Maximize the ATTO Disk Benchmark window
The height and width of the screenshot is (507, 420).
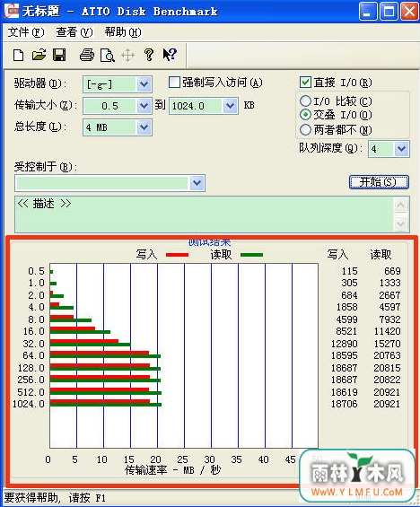click(x=389, y=12)
